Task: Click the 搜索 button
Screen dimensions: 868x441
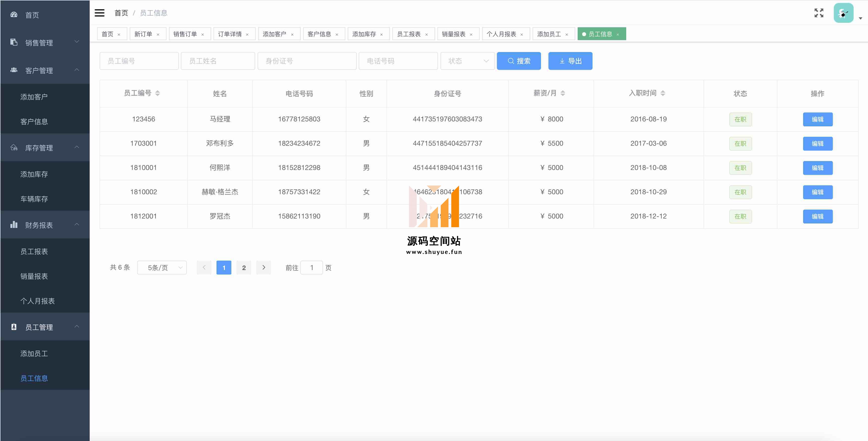Action: [x=518, y=61]
